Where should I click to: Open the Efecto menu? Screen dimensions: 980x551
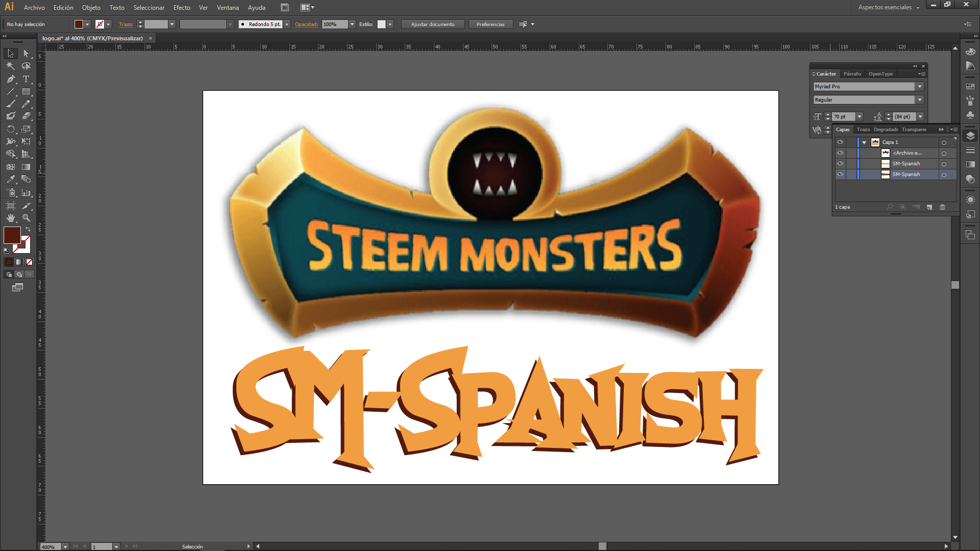(x=182, y=8)
